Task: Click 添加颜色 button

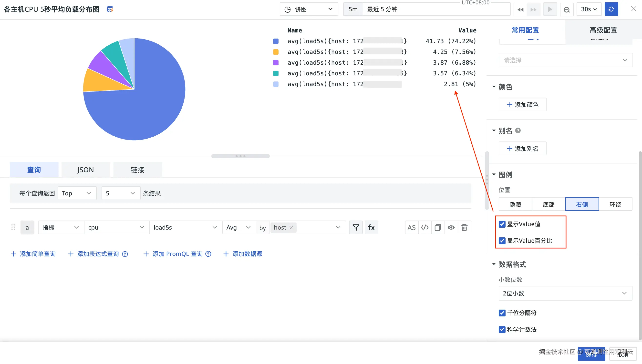Action: (522, 104)
